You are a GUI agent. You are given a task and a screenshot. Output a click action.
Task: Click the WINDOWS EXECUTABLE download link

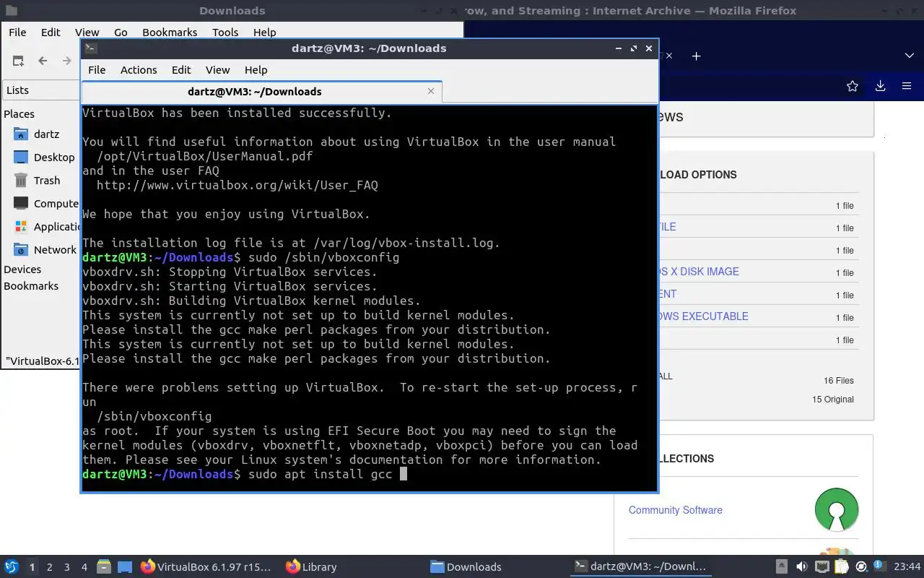(703, 316)
